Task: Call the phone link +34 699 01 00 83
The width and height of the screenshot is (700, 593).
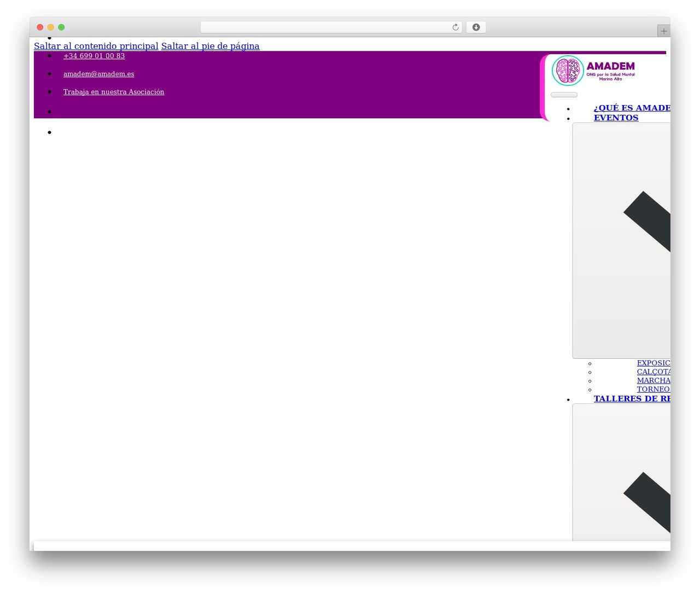Action: click(x=94, y=56)
